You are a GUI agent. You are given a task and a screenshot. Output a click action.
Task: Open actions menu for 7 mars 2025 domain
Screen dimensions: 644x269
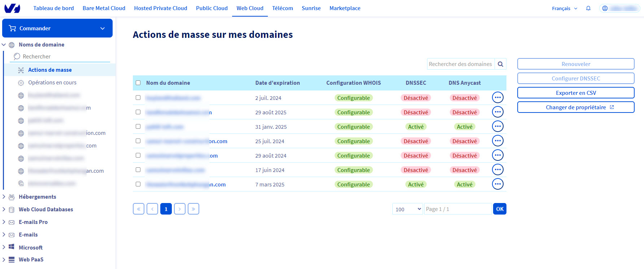[498, 184]
